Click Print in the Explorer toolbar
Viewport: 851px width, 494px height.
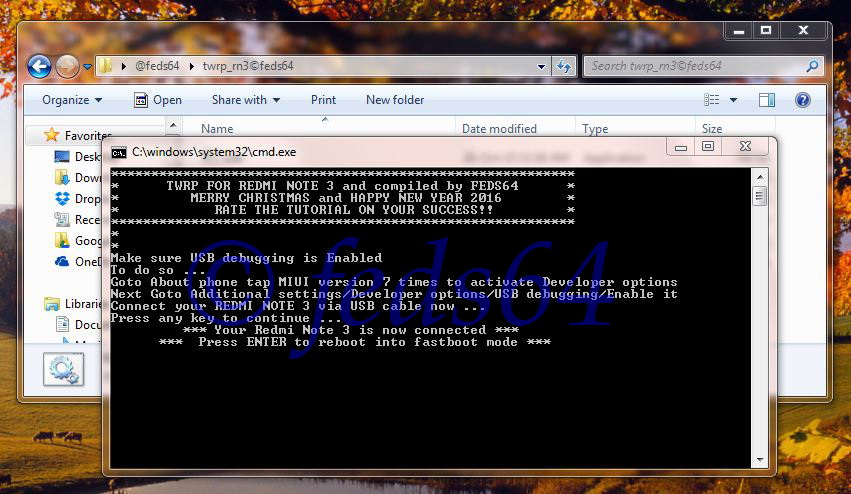(323, 100)
